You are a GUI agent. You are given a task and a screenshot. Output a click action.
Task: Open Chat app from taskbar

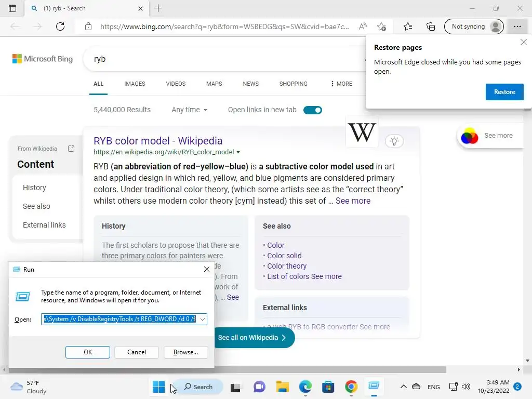259,387
